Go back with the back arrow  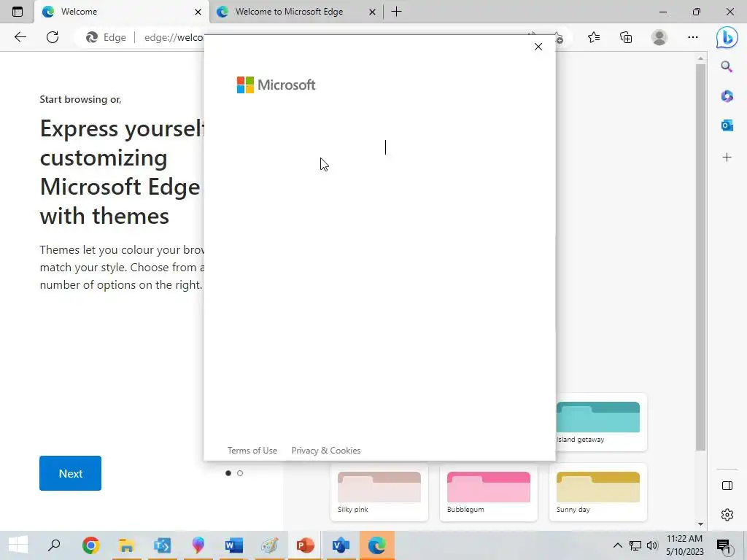20,37
